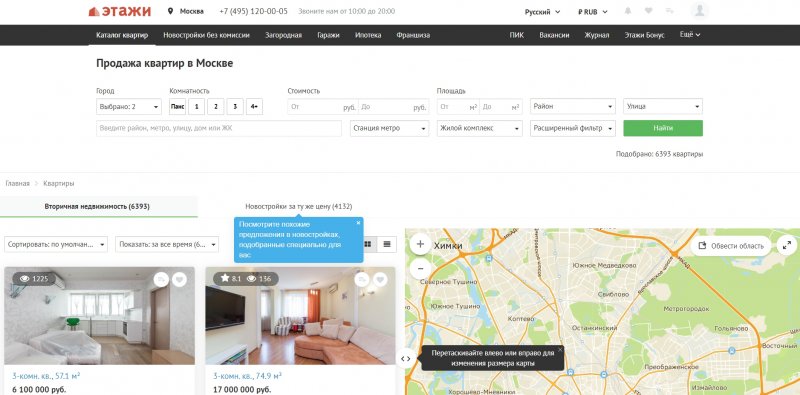Click the notifications bell icon in header
Image resolution: width=800 pixels, height=395 pixels.
coord(628,11)
